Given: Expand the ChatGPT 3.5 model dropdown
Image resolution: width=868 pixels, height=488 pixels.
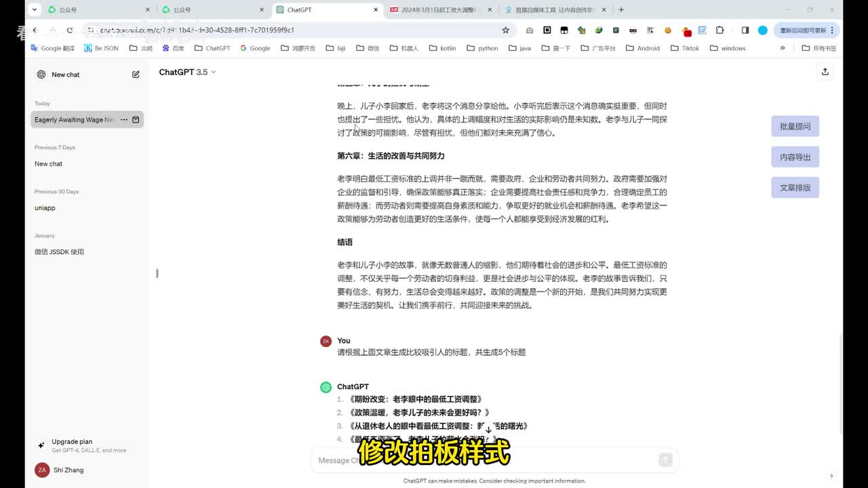Looking at the screenshot, I should [x=187, y=72].
